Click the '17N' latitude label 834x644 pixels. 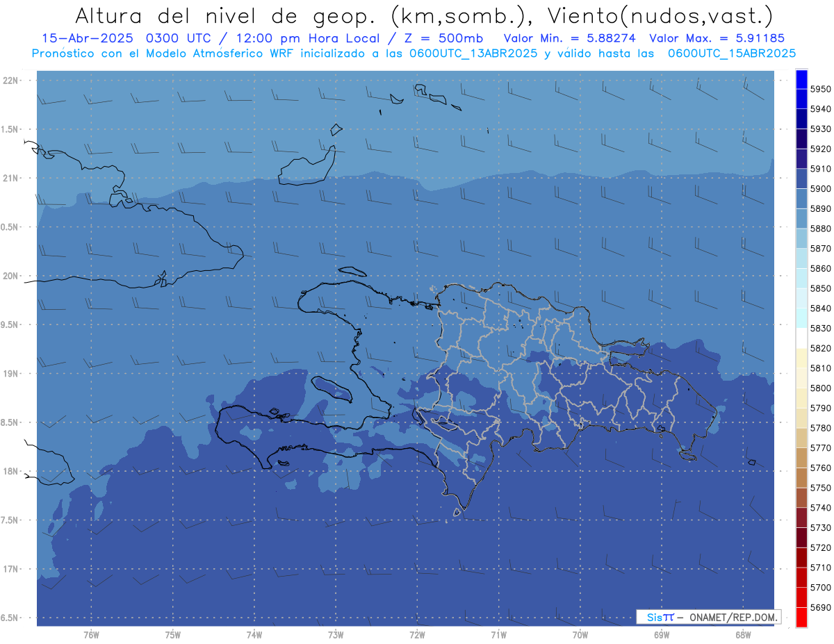[x=11, y=569]
